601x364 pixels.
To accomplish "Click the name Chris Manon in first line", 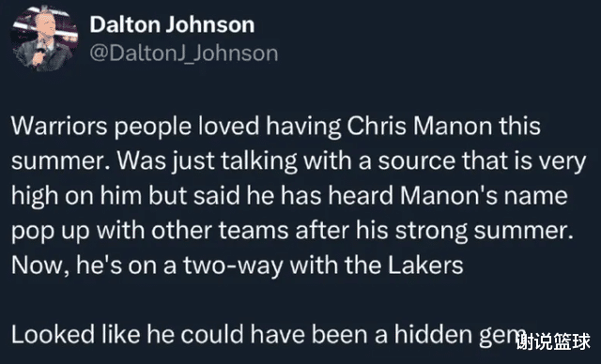I will (420, 126).
